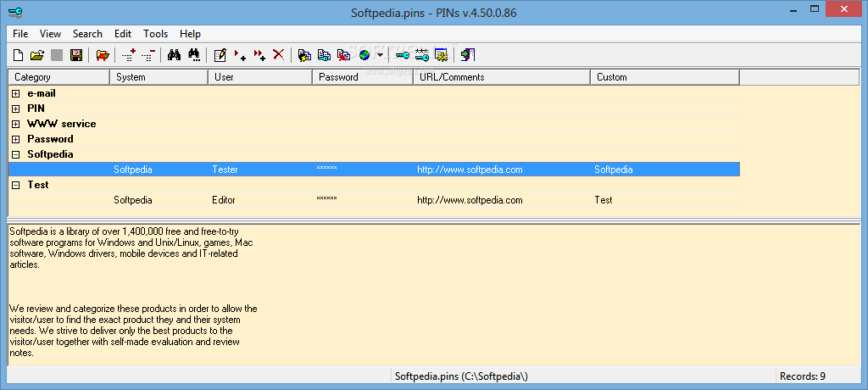
Task: Create a new file with blank page icon
Action: coord(19,55)
